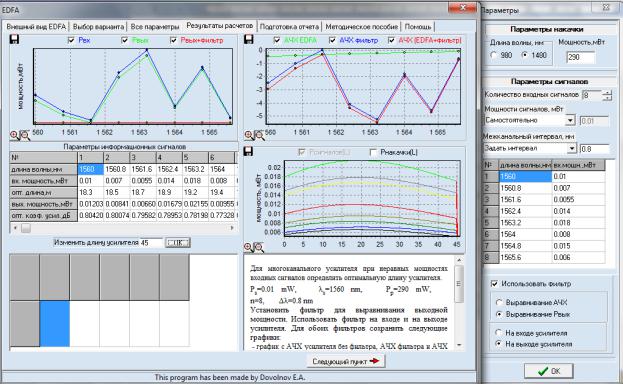The width and height of the screenshot is (623, 384).
Task: Select the 980 nm pump wavelength
Action: click(493, 55)
